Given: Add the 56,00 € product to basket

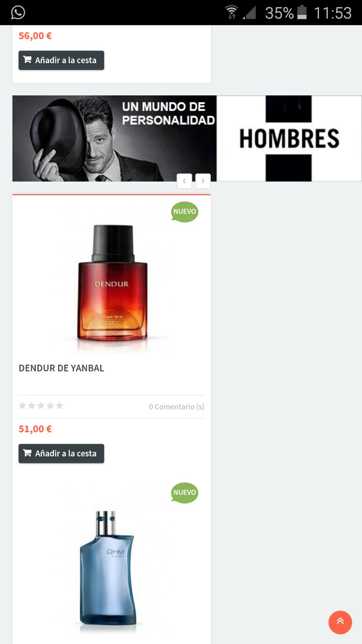Looking at the screenshot, I should pyautogui.click(x=61, y=60).
